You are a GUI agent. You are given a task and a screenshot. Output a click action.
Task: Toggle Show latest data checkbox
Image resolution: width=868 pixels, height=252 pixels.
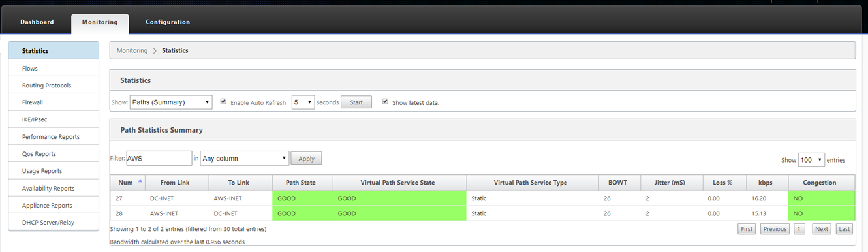point(385,102)
